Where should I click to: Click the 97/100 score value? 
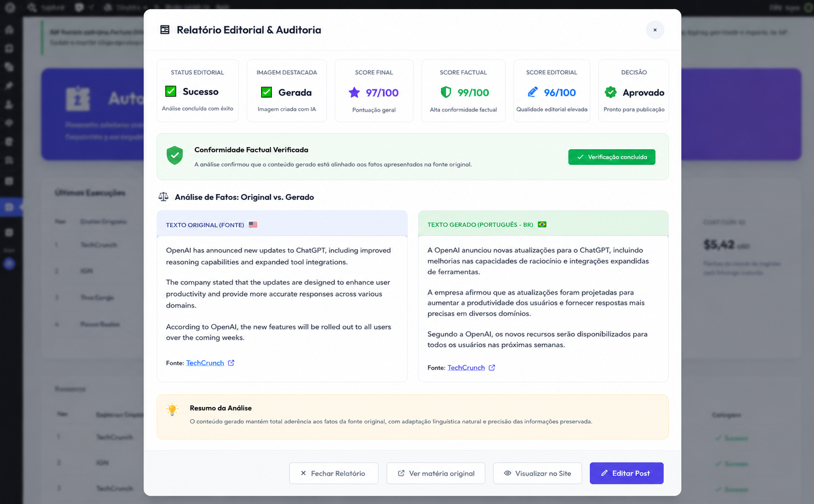382,93
